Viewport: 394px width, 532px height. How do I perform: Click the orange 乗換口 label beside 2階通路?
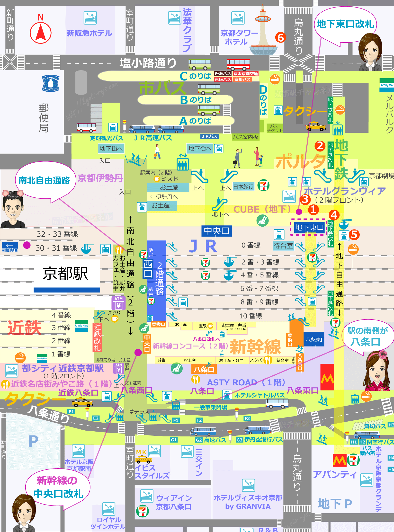point(158,324)
